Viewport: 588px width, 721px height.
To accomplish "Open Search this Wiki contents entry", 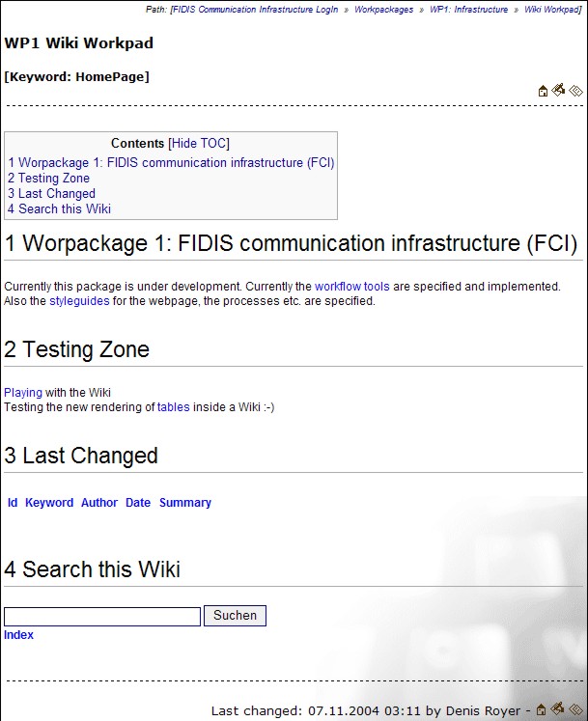I will [x=59, y=209].
